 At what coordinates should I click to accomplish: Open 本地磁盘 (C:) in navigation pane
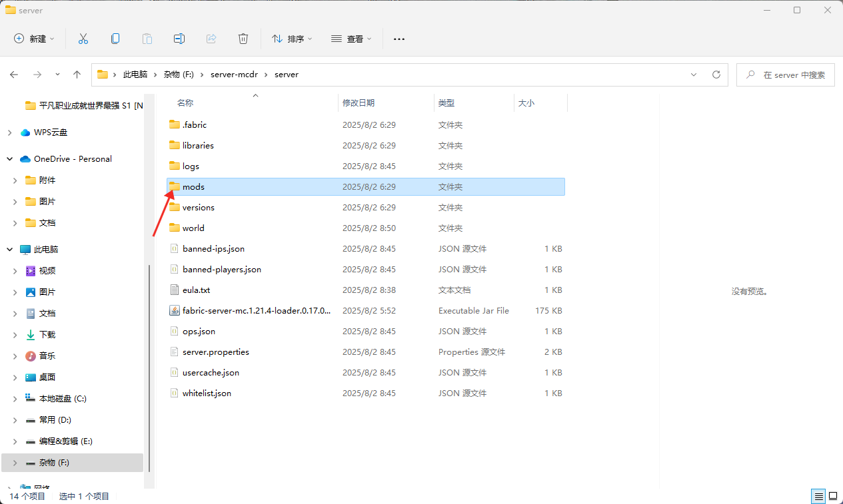(63, 399)
